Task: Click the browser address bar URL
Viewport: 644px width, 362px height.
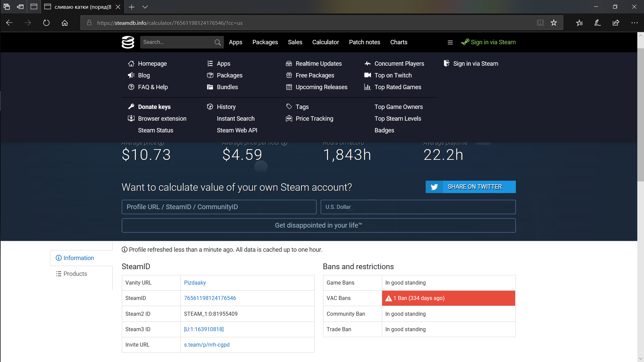Action: (x=170, y=23)
